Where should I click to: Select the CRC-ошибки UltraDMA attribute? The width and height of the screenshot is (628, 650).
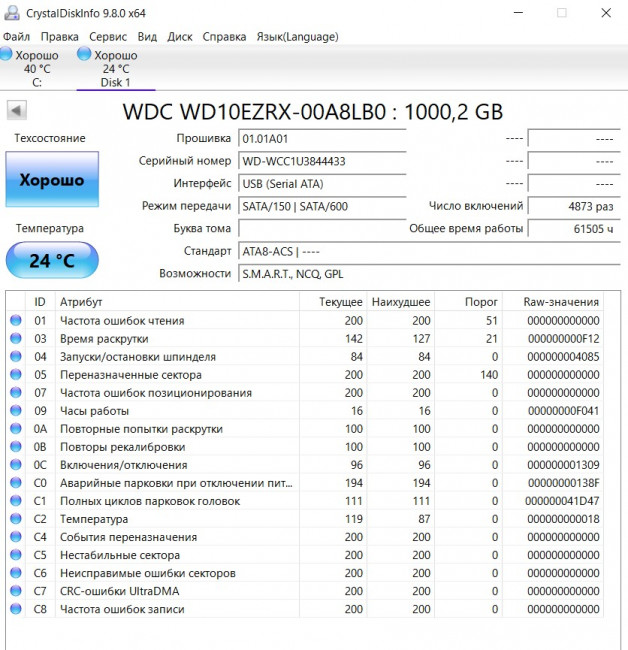(119, 591)
